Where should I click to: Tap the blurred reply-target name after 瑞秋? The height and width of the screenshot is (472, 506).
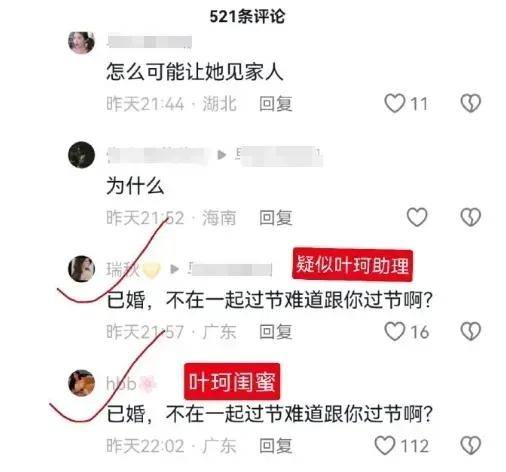[x=230, y=269]
